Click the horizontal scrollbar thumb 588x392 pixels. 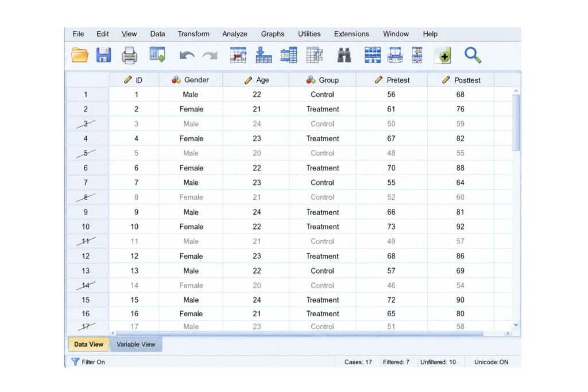pos(299,333)
